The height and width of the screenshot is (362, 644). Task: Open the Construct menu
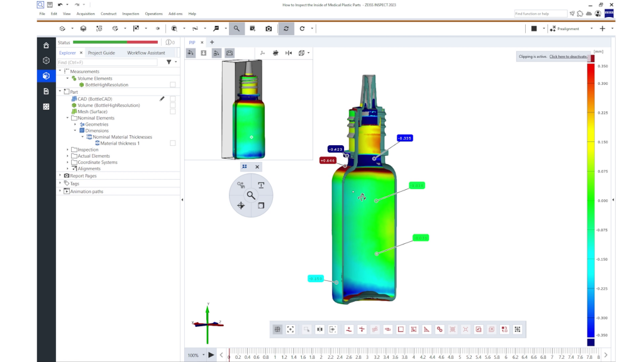[108, 14]
